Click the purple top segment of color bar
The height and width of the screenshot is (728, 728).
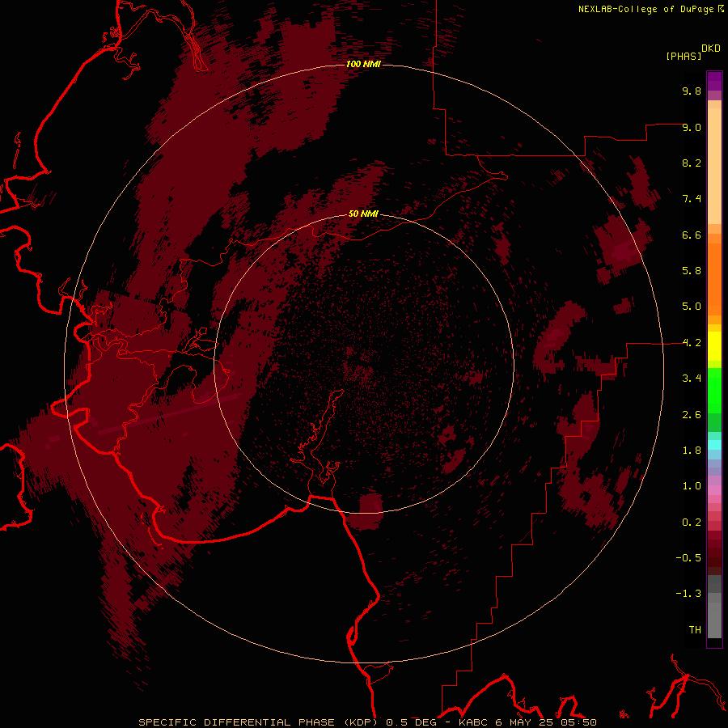tap(714, 81)
